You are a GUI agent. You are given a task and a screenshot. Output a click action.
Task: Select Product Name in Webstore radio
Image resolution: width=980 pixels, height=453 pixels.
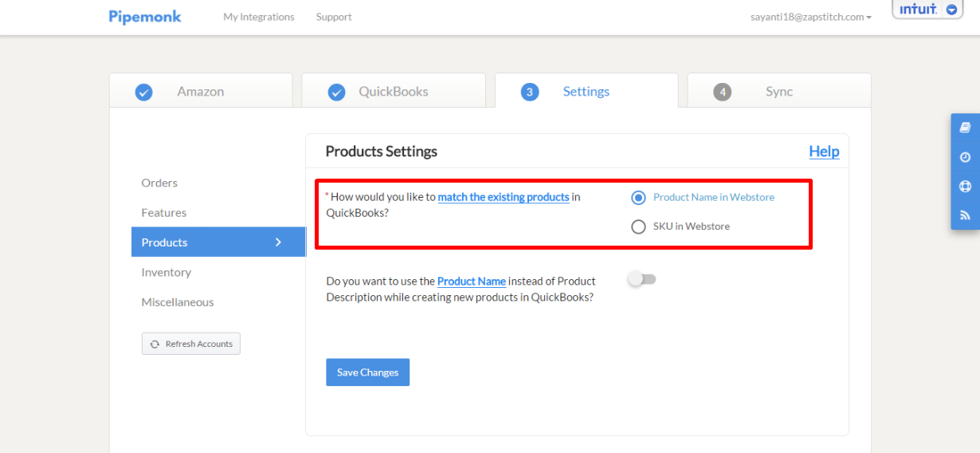click(638, 198)
